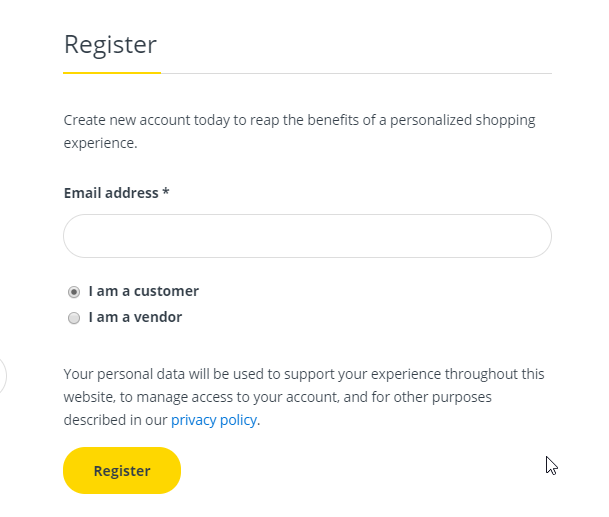Click the Email address input field
The height and width of the screenshot is (517, 609).
click(307, 236)
